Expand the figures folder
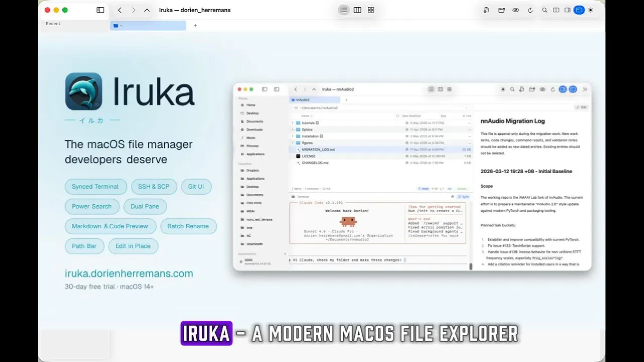Screen dimensions: 644x362 pyautogui.click(x=292, y=143)
